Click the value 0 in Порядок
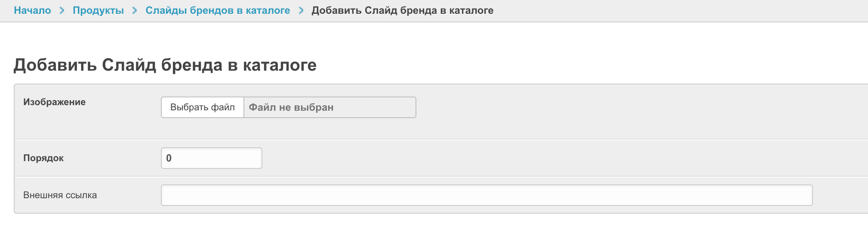 169,158
